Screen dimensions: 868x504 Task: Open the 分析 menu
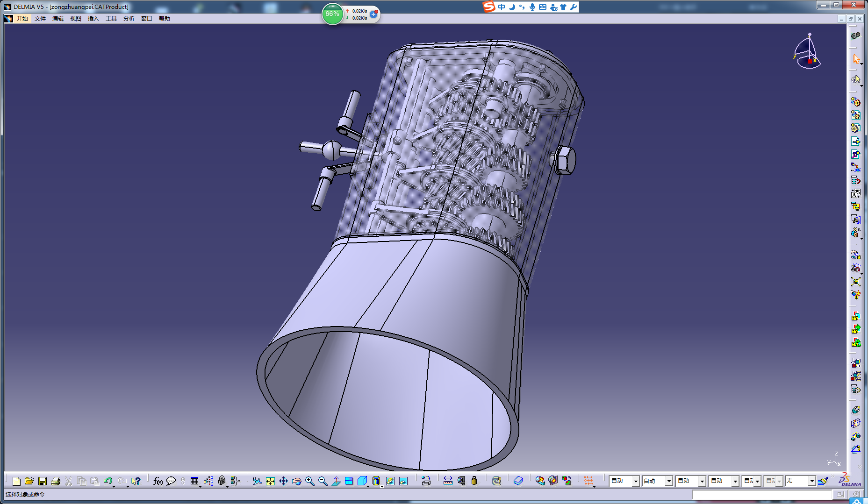[x=129, y=19]
